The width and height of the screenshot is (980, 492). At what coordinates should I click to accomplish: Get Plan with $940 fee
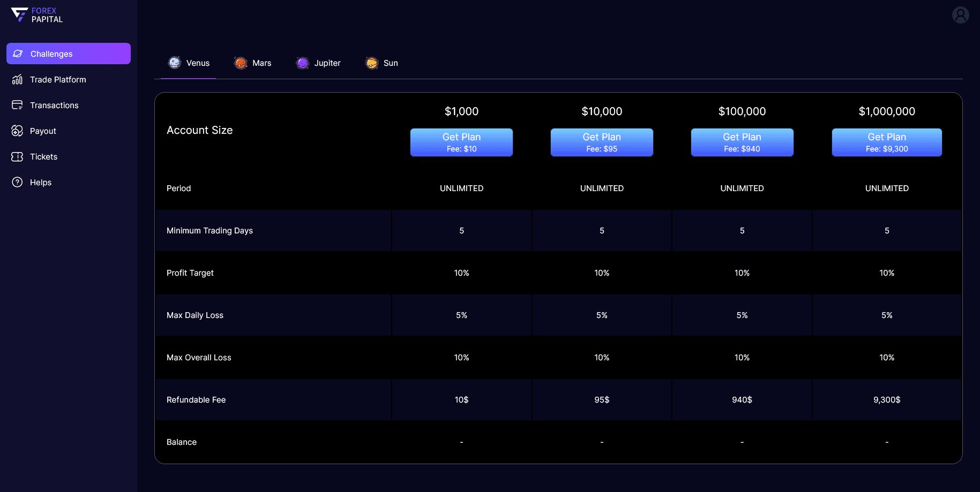point(742,142)
